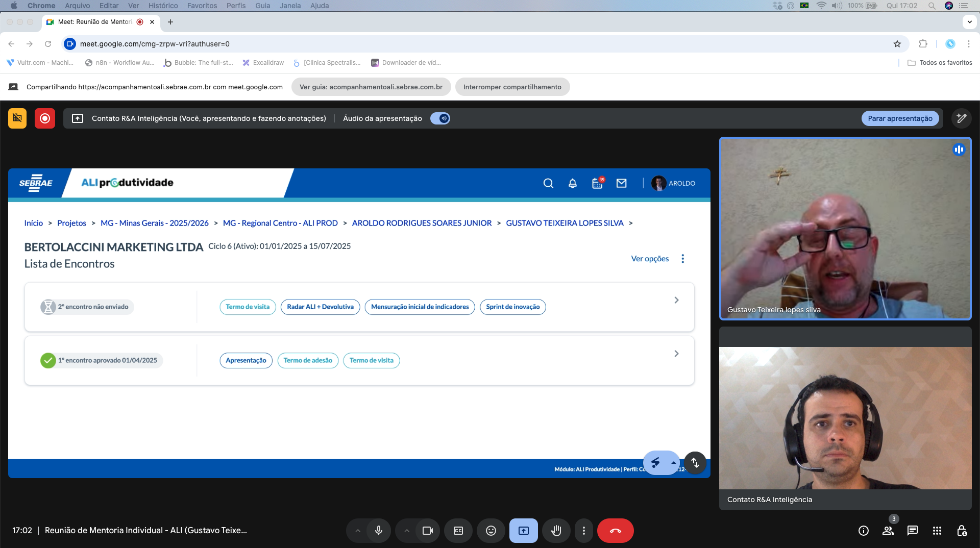Image resolution: width=980 pixels, height=548 pixels.
Task: Click the red recording indicator button
Action: click(x=45, y=118)
